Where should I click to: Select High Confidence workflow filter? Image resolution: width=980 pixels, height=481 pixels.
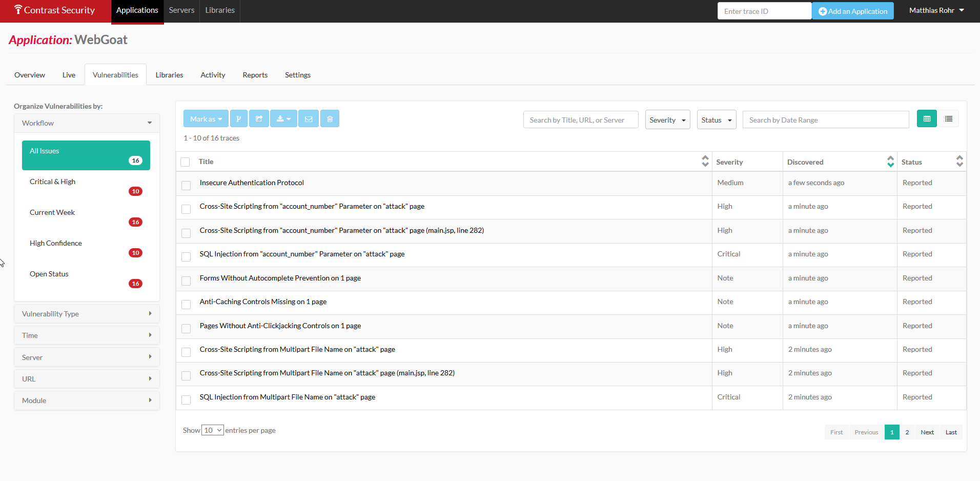[86, 248]
